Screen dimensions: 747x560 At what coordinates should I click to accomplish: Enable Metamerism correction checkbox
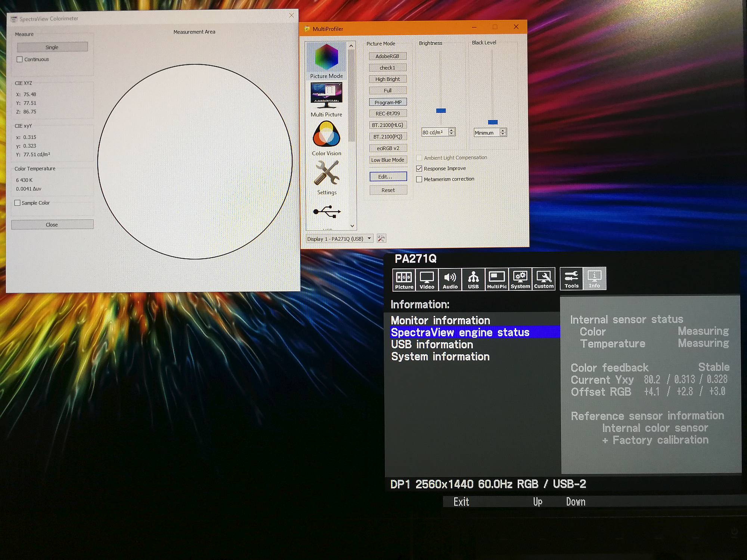(419, 179)
